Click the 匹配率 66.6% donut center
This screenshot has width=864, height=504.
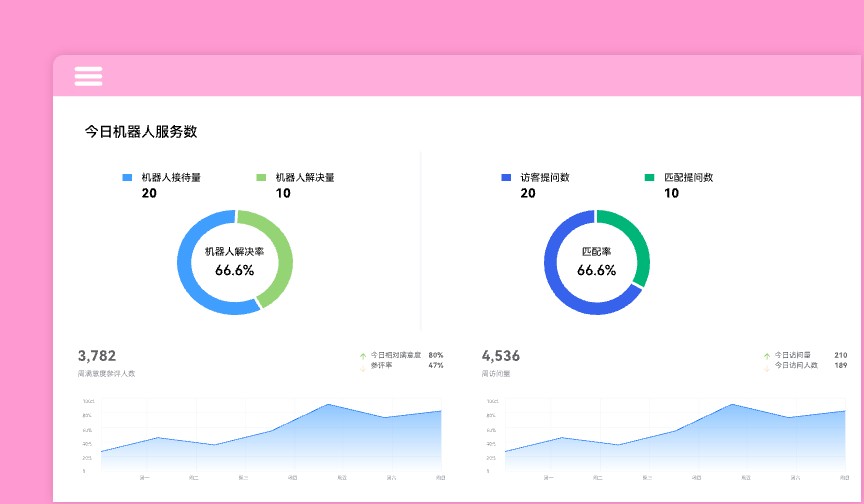click(x=596, y=262)
